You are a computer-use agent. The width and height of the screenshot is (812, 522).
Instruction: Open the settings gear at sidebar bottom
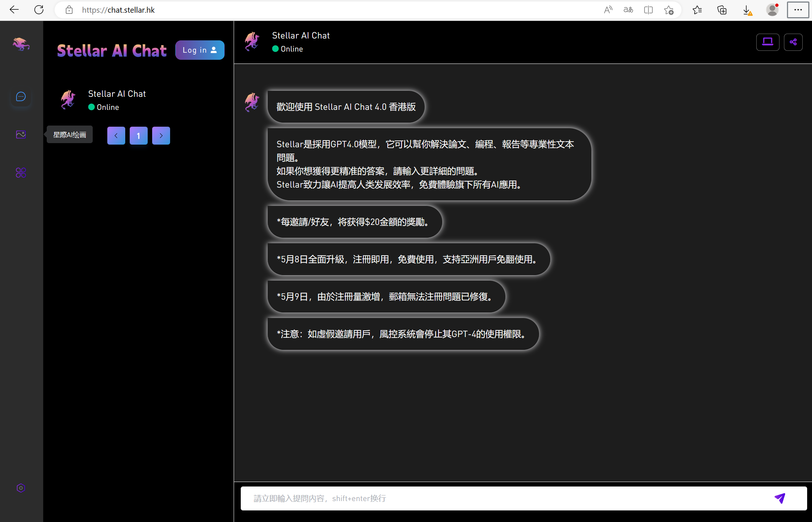tap(21, 488)
